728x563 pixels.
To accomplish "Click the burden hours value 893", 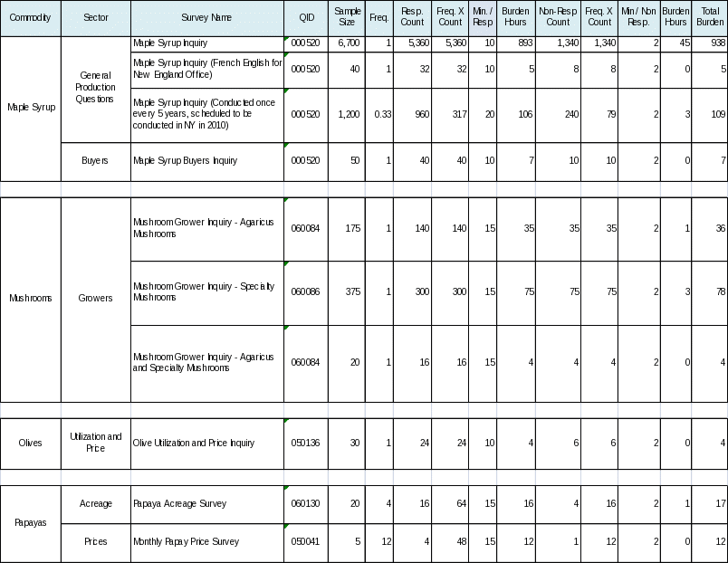I will [x=516, y=44].
